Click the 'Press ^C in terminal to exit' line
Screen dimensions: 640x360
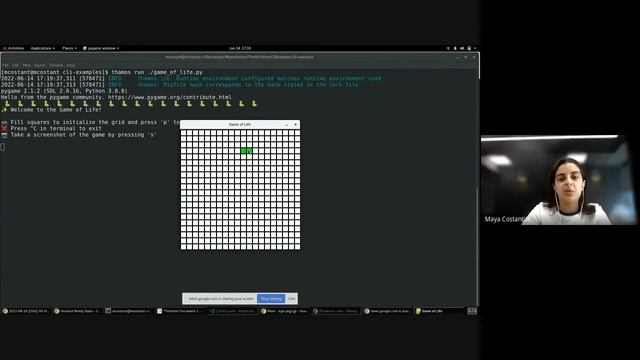(51, 129)
